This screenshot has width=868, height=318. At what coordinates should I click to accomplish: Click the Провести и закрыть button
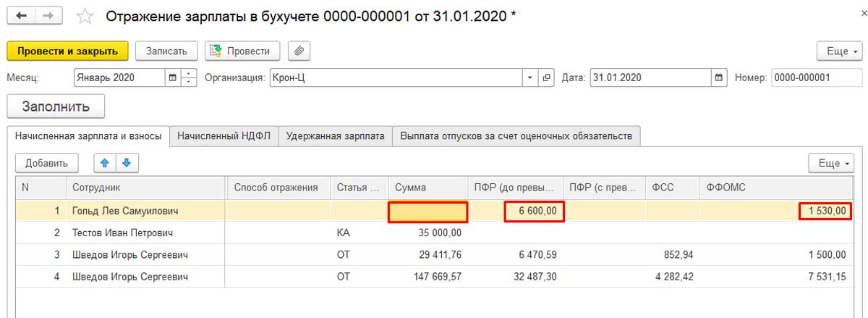pos(67,51)
